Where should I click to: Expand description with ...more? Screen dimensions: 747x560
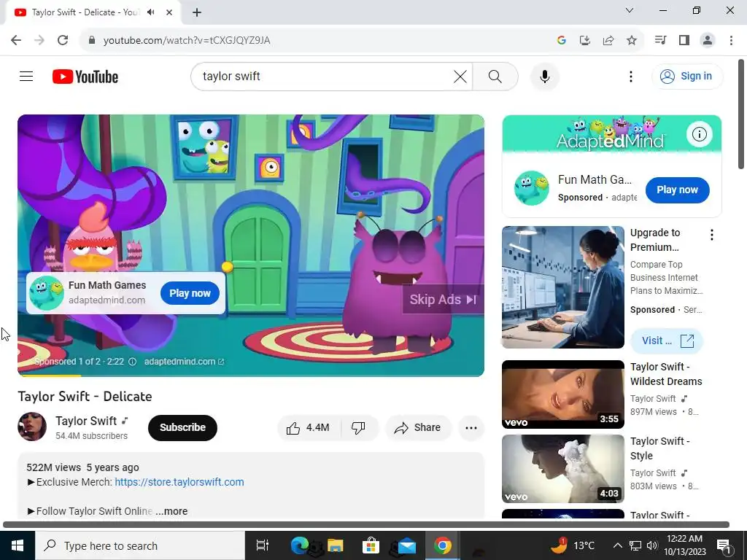click(171, 511)
